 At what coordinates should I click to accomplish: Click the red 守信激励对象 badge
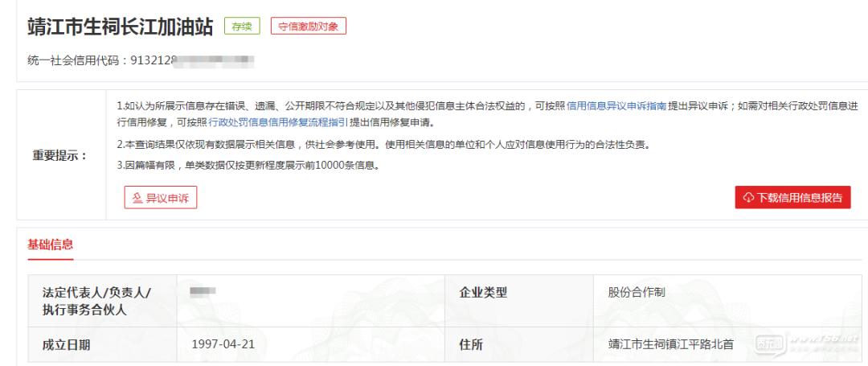[309, 26]
